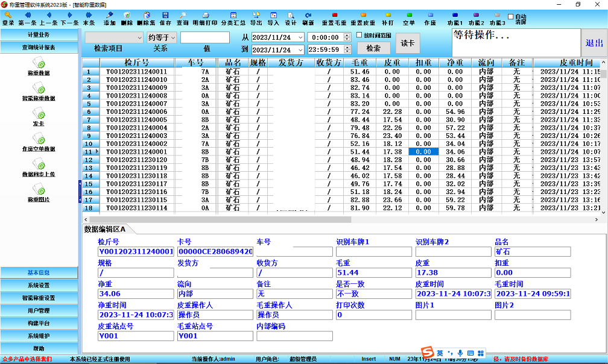Click the 值 search value input box

tap(205, 37)
